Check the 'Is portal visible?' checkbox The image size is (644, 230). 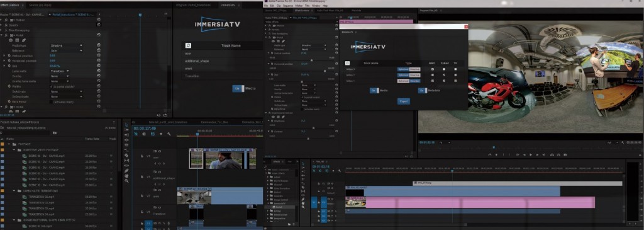(52, 87)
